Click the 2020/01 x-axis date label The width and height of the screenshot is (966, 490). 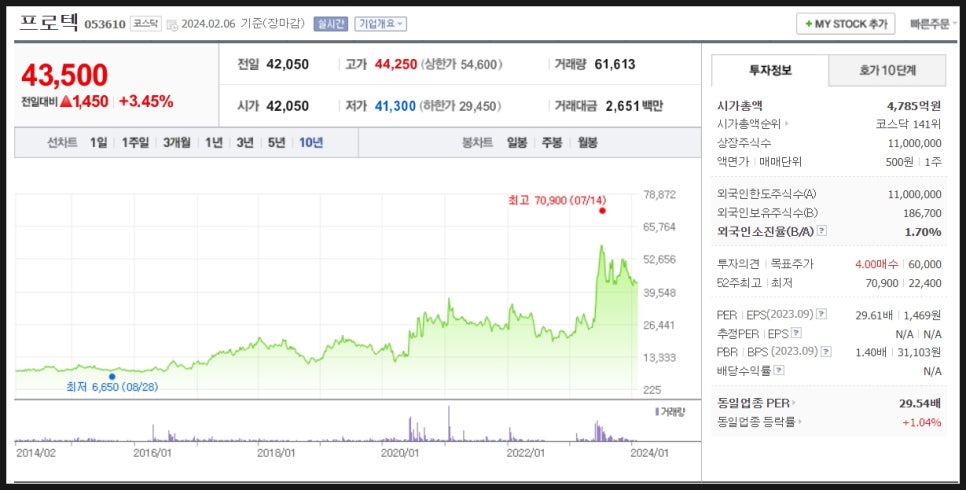click(400, 453)
